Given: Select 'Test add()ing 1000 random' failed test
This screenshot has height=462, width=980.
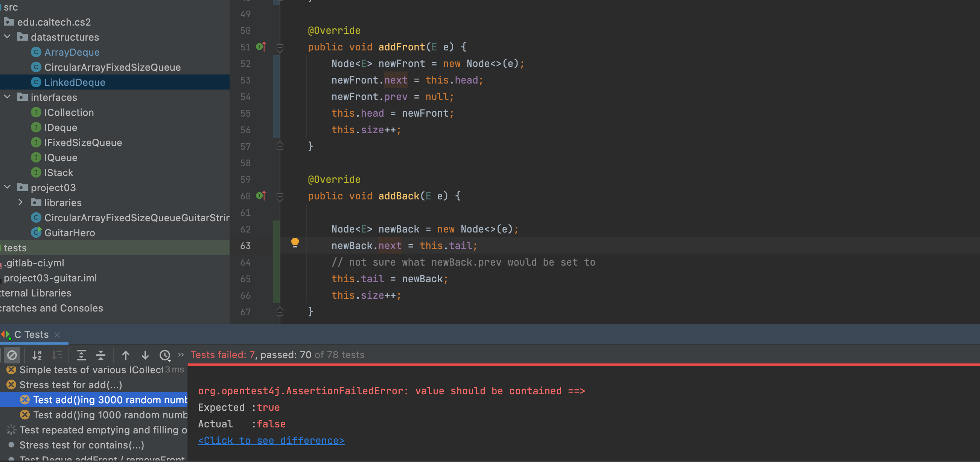Looking at the screenshot, I should click(110, 415).
